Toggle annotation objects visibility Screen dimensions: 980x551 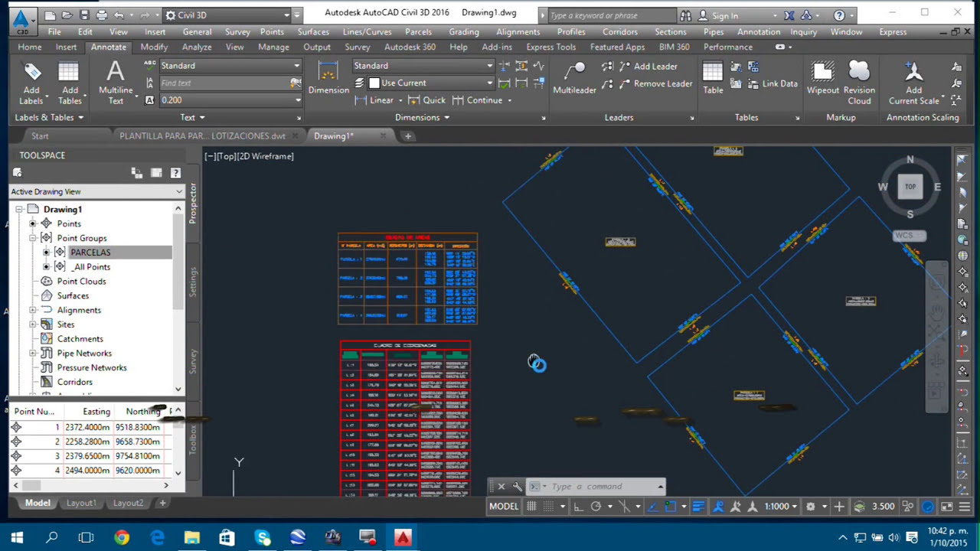point(718,507)
